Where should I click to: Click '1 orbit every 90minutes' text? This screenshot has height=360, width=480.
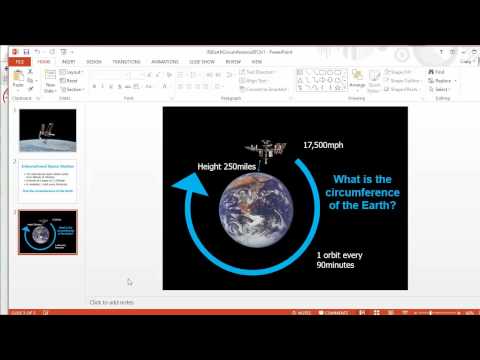coord(339,260)
